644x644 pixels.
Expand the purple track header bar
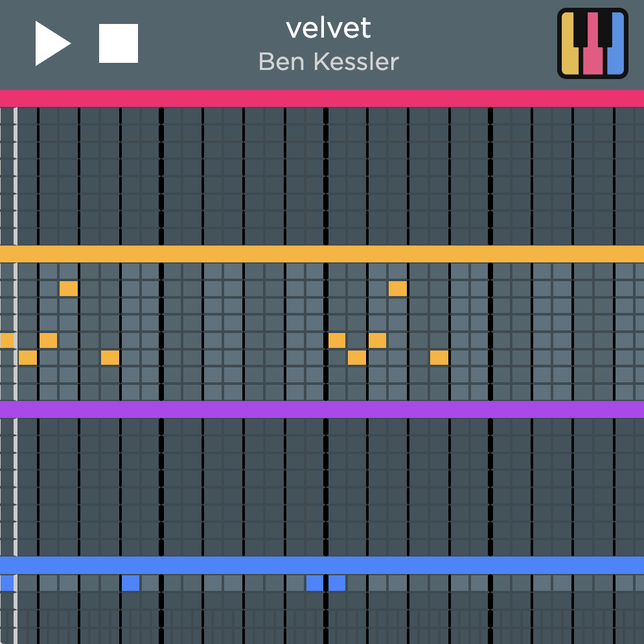(x=322, y=409)
